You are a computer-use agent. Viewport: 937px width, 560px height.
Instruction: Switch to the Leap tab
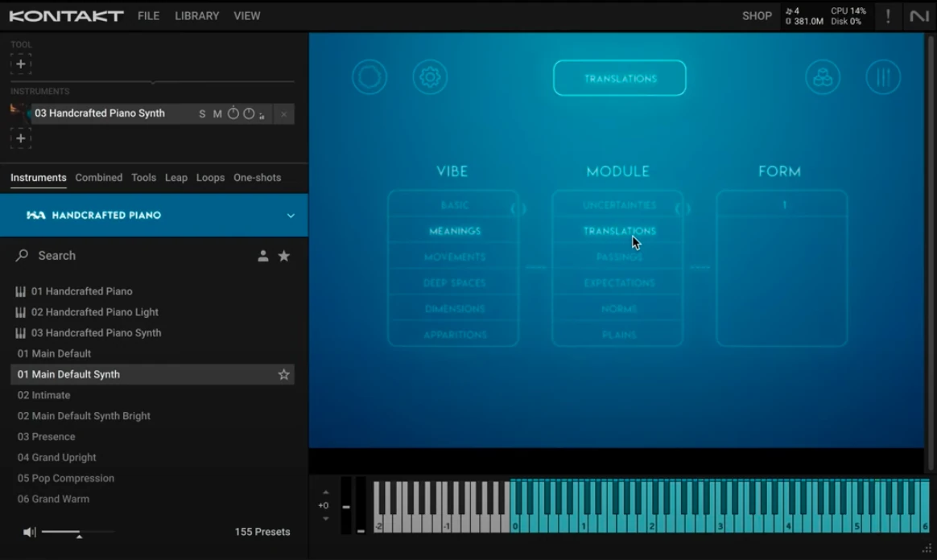[175, 178]
